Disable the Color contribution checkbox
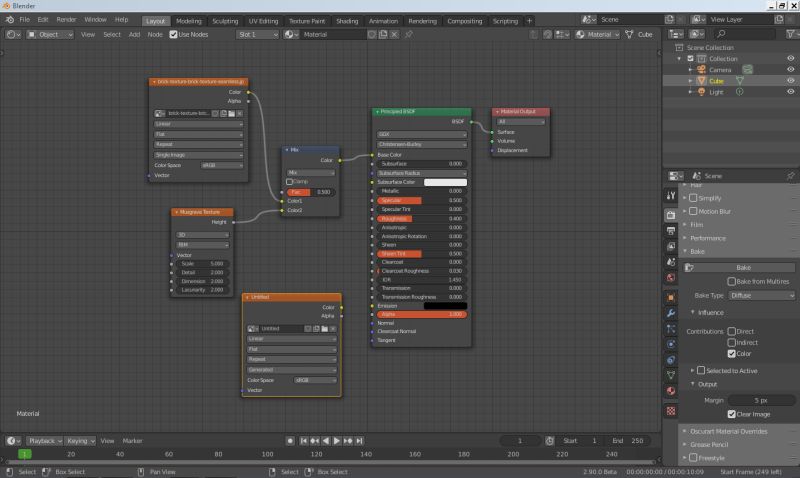 [x=732, y=354]
